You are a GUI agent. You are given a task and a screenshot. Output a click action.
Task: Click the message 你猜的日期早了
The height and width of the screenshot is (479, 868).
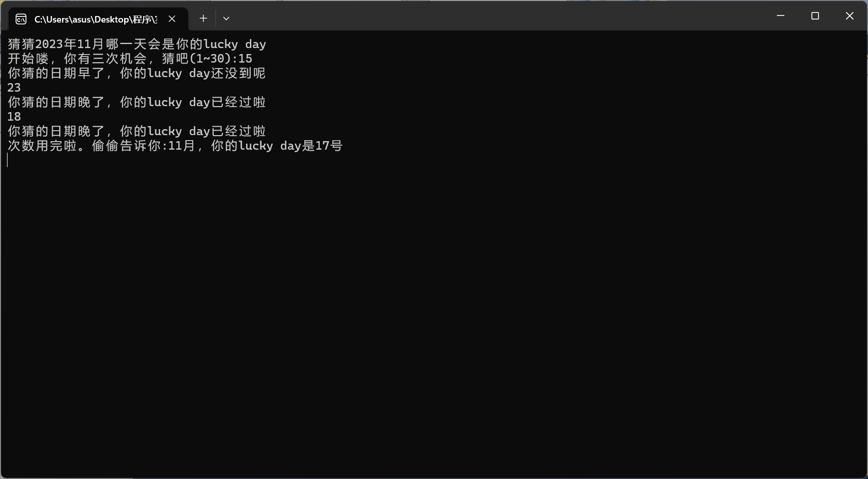click(56, 73)
